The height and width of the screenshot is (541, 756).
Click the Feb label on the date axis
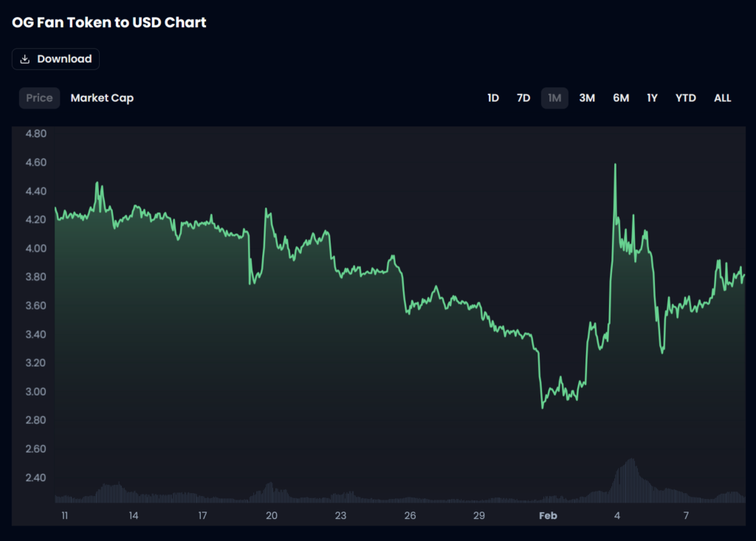[548, 516]
